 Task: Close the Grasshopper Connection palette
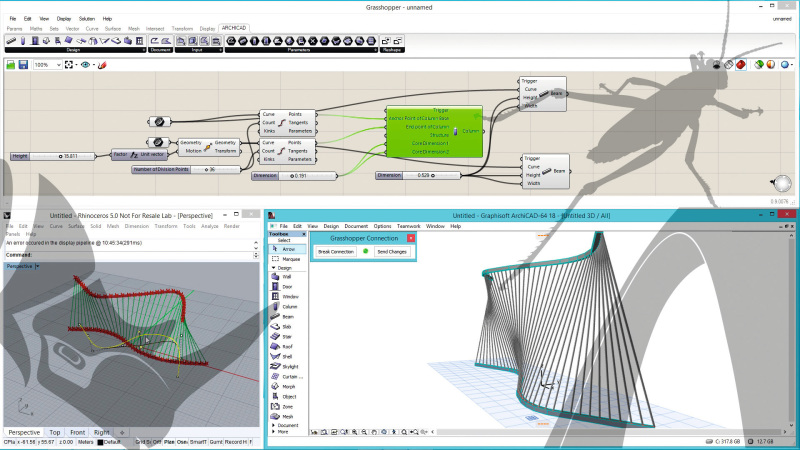pyautogui.click(x=411, y=238)
